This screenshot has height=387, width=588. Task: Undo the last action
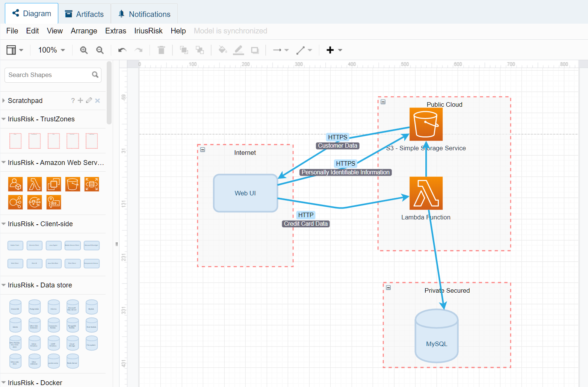122,50
